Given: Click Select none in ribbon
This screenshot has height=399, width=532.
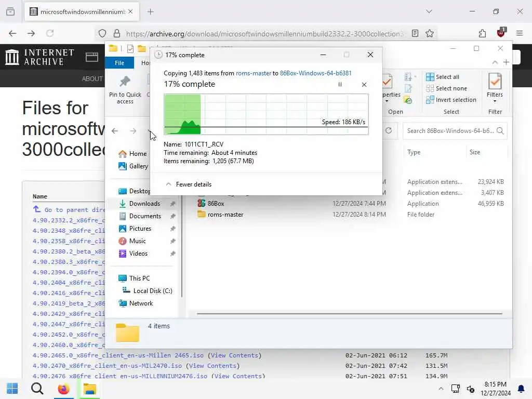Looking at the screenshot, I should click(x=446, y=88).
